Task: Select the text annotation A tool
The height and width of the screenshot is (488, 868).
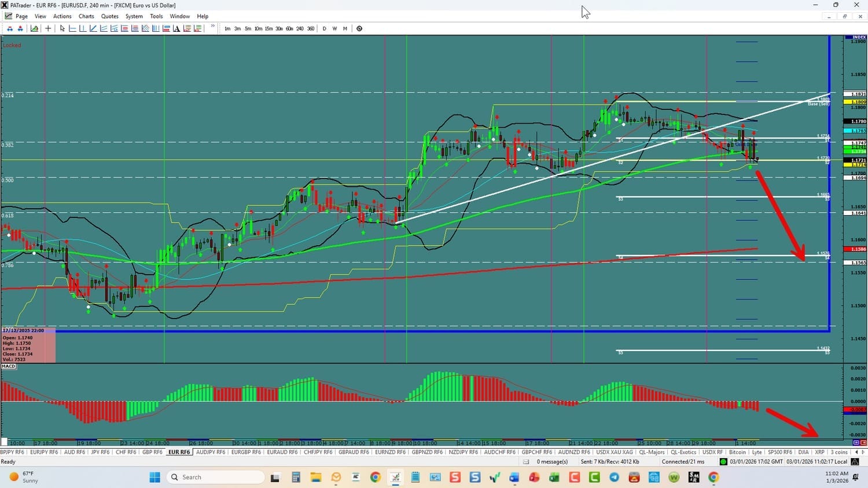Action: coord(176,28)
